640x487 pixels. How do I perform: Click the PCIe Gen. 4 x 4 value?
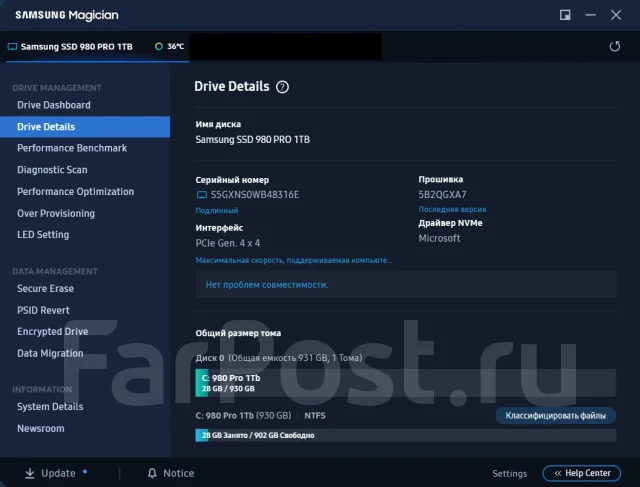228,243
